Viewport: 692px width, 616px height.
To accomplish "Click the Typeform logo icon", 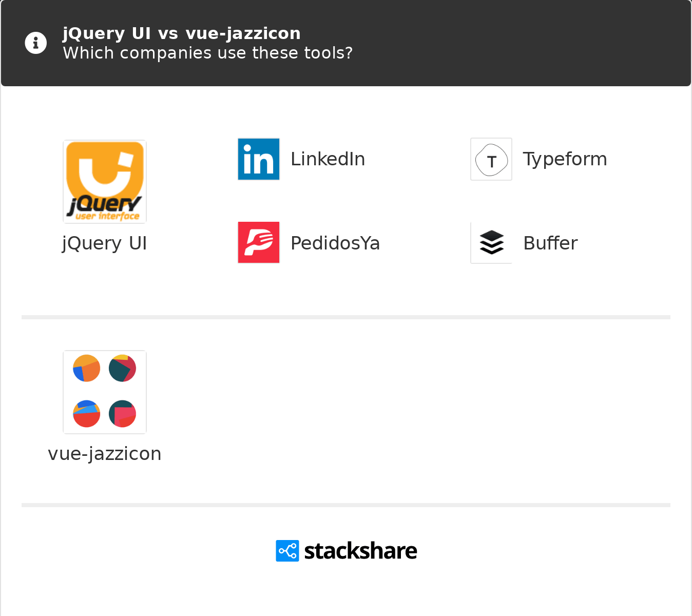I will (491, 159).
